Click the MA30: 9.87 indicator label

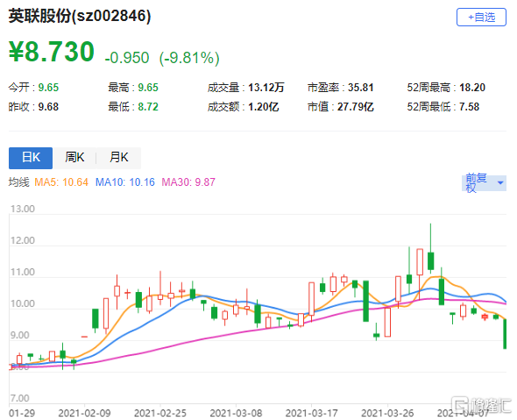click(188, 182)
